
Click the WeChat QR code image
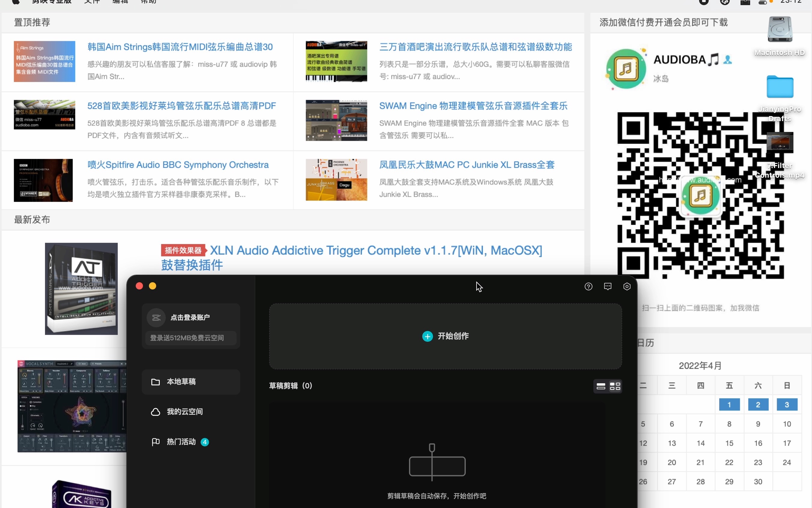(701, 195)
